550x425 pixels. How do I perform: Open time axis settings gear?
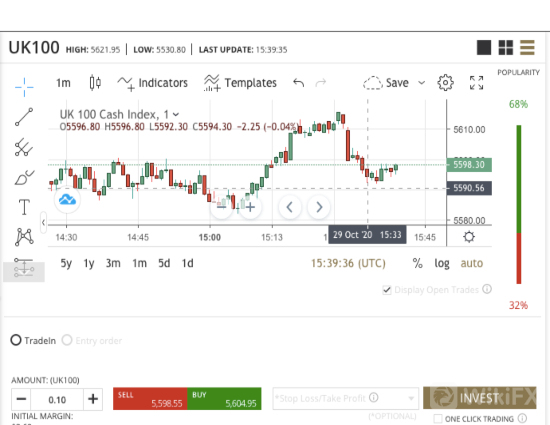point(469,236)
